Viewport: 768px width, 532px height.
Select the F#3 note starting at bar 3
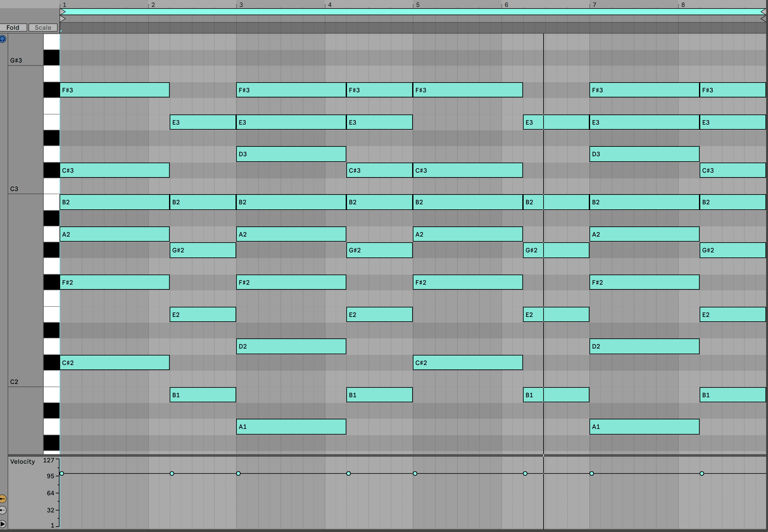click(x=291, y=90)
